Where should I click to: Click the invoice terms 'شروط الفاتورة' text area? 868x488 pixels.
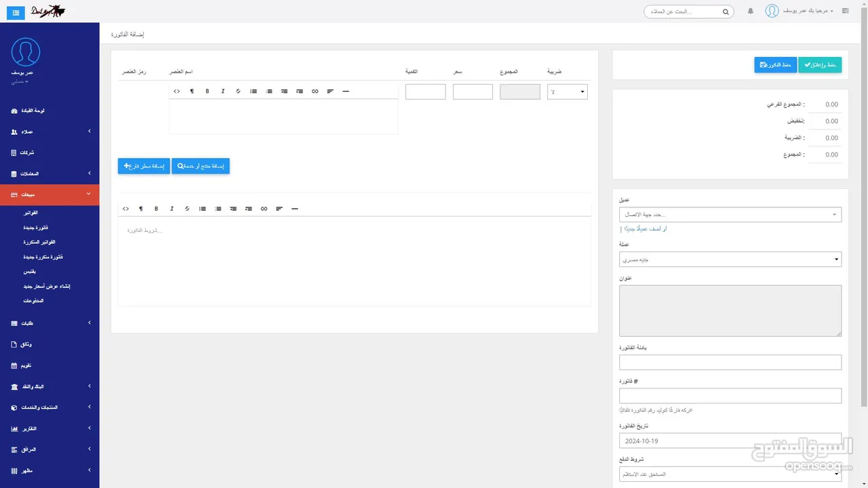point(355,261)
